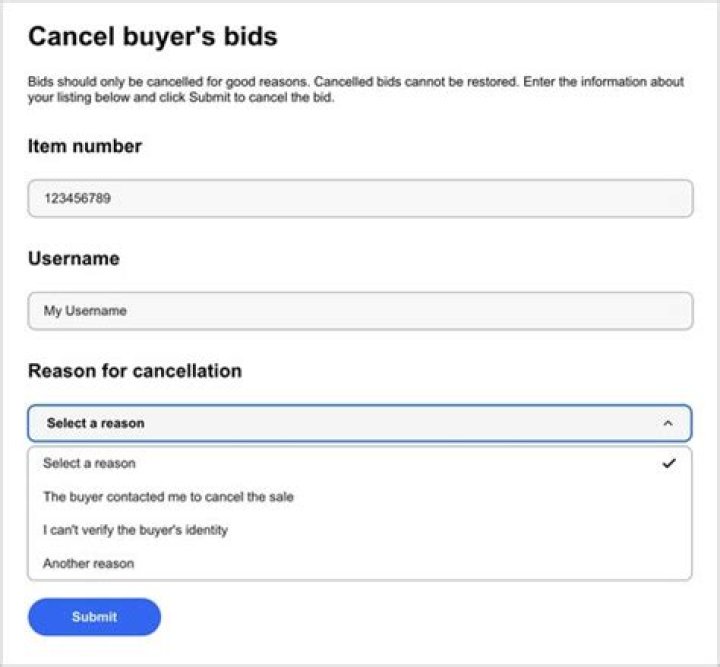Click the "Username" field label
720x667 pixels.
73,259
